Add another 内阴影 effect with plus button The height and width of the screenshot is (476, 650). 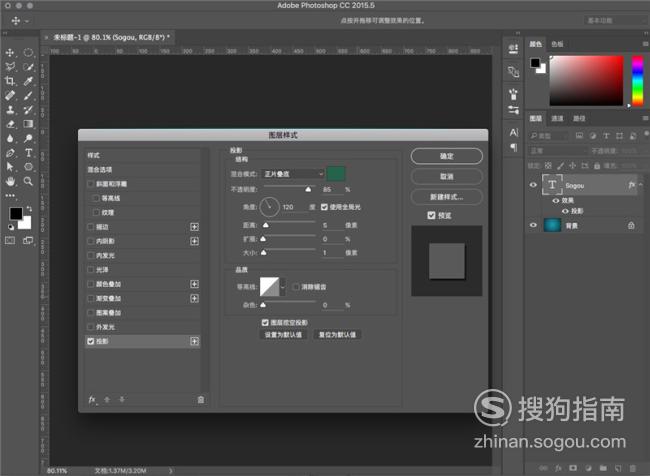tap(194, 241)
